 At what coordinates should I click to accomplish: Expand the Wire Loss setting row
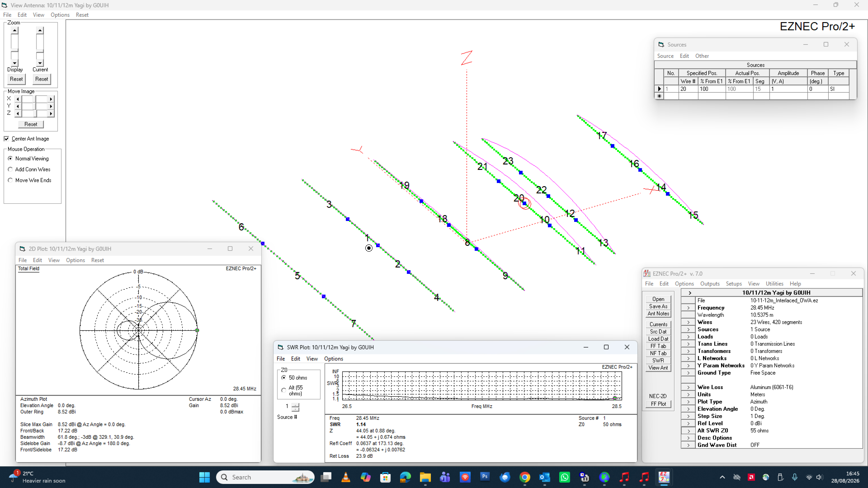click(x=688, y=387)
